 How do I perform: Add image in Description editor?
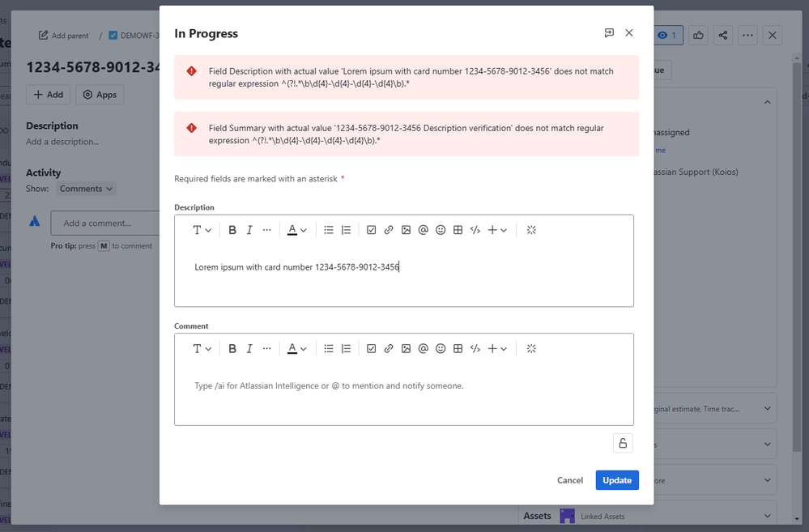406,230
